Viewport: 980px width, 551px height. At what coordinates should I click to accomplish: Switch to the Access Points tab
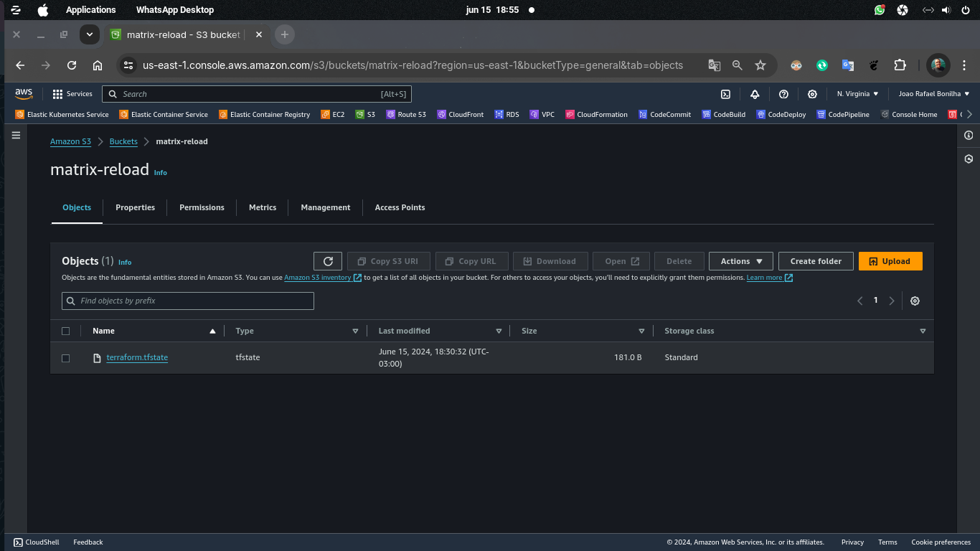coord(400,207)
